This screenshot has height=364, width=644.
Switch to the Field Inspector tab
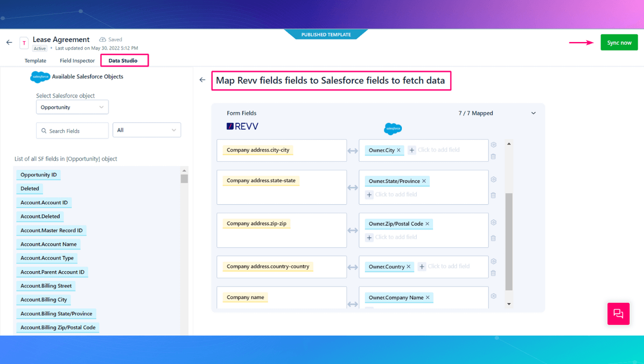point(77,61)
